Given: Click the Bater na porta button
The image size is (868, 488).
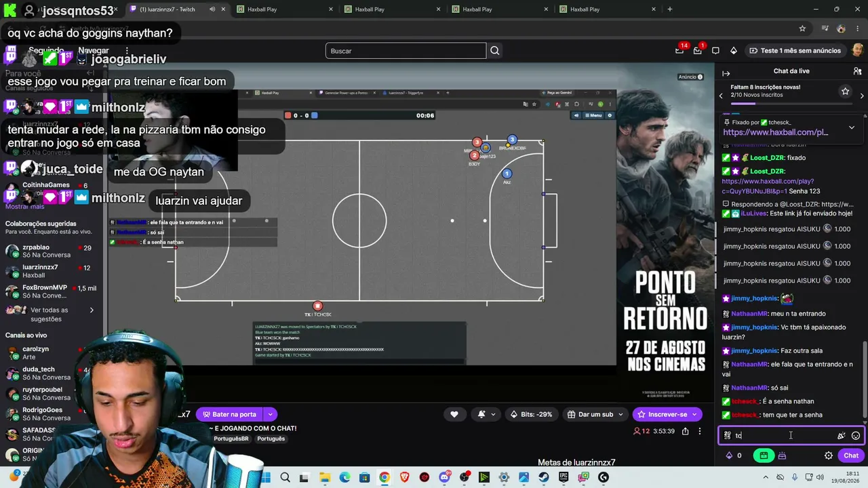Looking at the screenshot, I should point(229,414).
